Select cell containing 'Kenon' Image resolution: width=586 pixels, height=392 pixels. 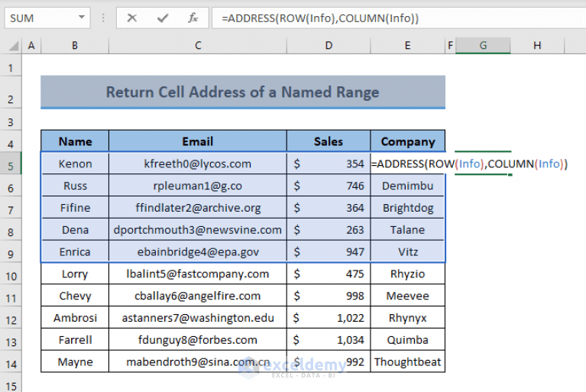tap(75, 164)
